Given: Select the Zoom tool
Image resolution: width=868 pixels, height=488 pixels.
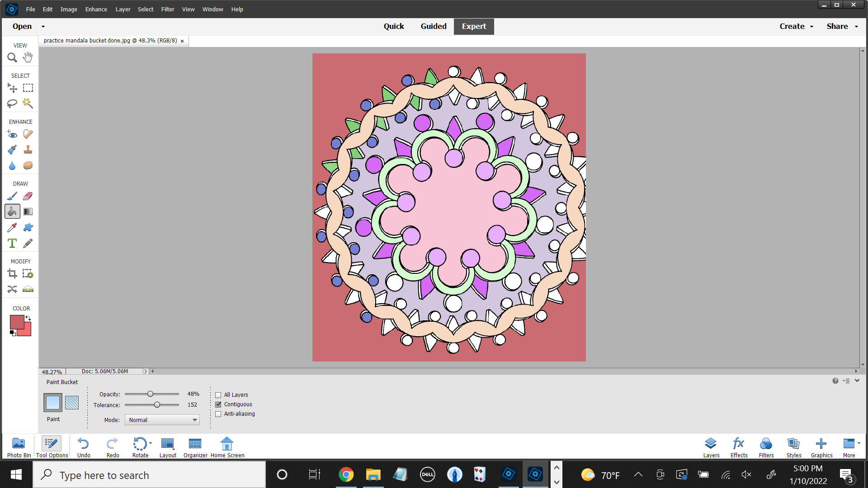Looking at the screenshot, I should pyautogui.click(x=12, y=57).
